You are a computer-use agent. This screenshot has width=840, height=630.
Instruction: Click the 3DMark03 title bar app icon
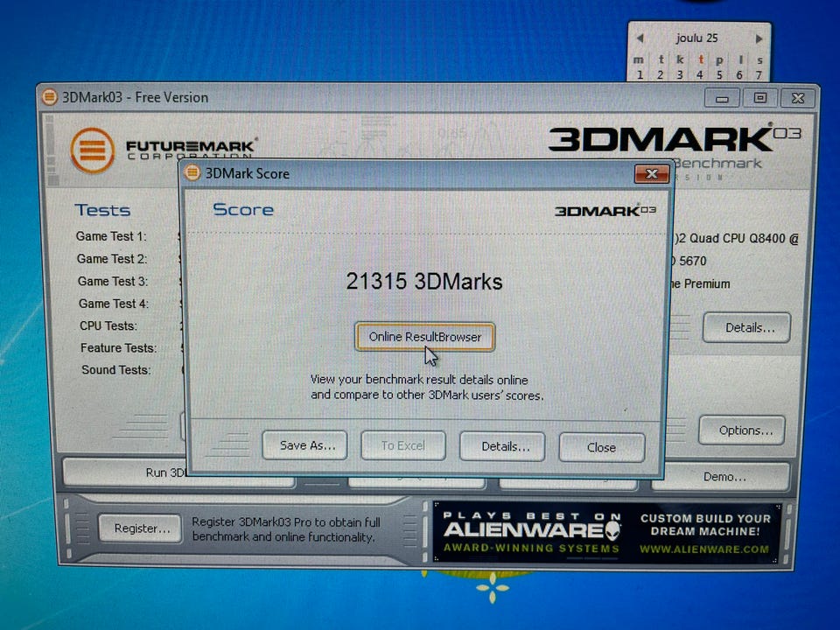[x=50, y=97]
